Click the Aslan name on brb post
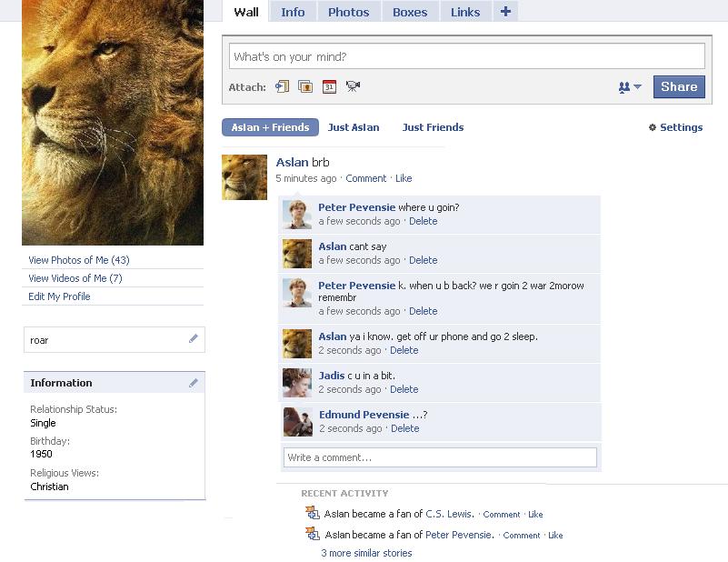Viewport: 728px width, 562px height. pos(292,162)
